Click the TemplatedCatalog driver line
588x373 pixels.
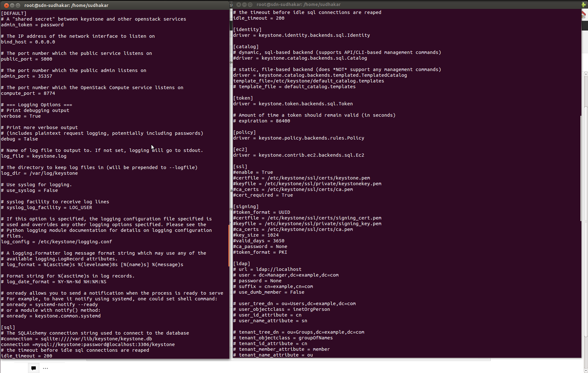(320, 75)
